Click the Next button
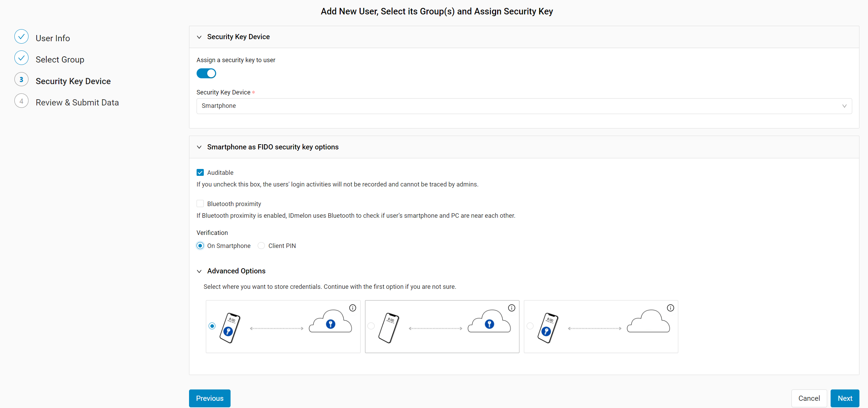The height and width of the screenshot is (408, 868). (x=845, y=398)
